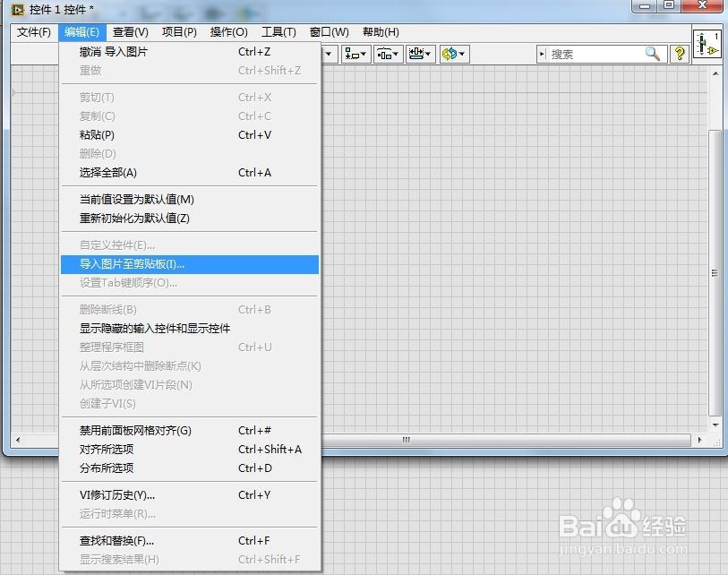Click the vertical scrollbar thumb

pos(715,273)
